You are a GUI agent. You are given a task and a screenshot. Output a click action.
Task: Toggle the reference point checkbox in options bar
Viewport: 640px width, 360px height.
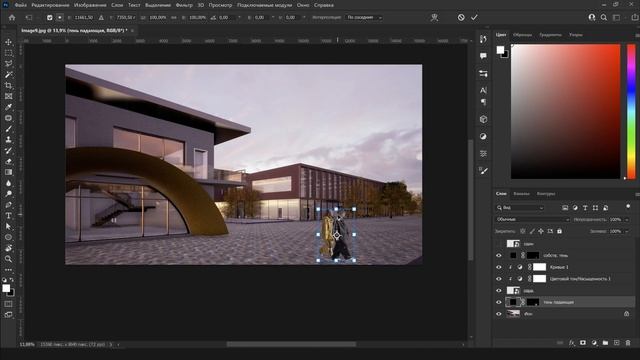49,18
